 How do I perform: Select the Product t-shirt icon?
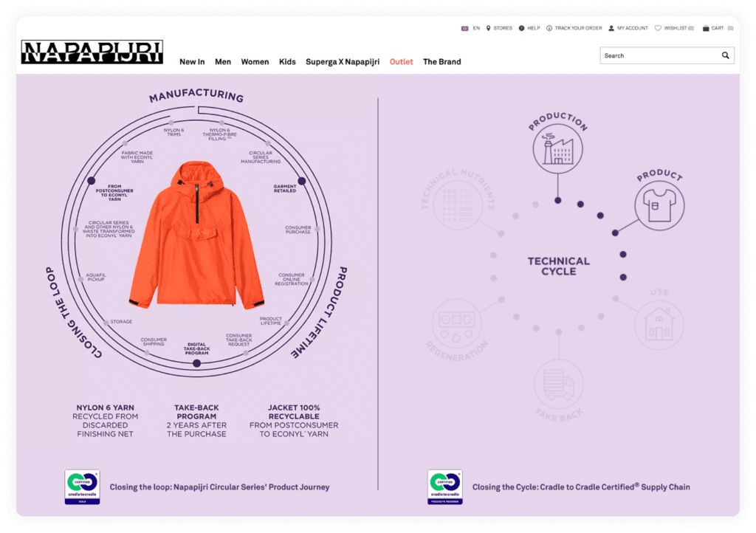point(659,205)
